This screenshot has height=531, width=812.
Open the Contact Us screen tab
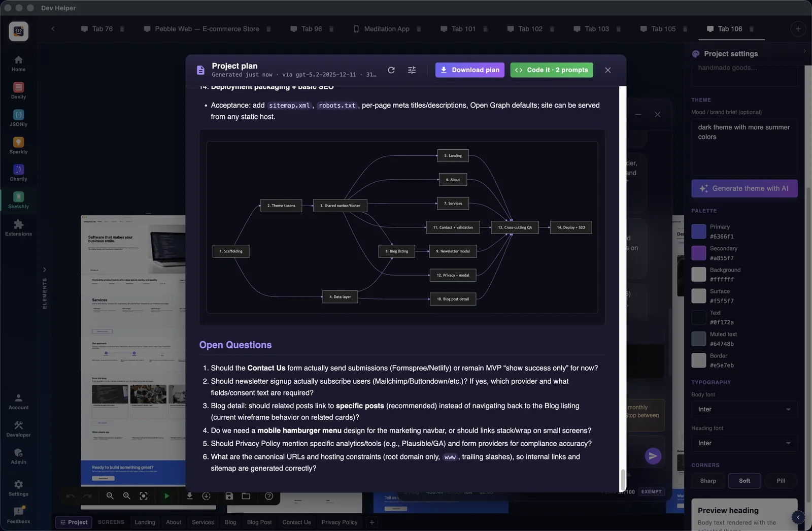pos(296,522)
